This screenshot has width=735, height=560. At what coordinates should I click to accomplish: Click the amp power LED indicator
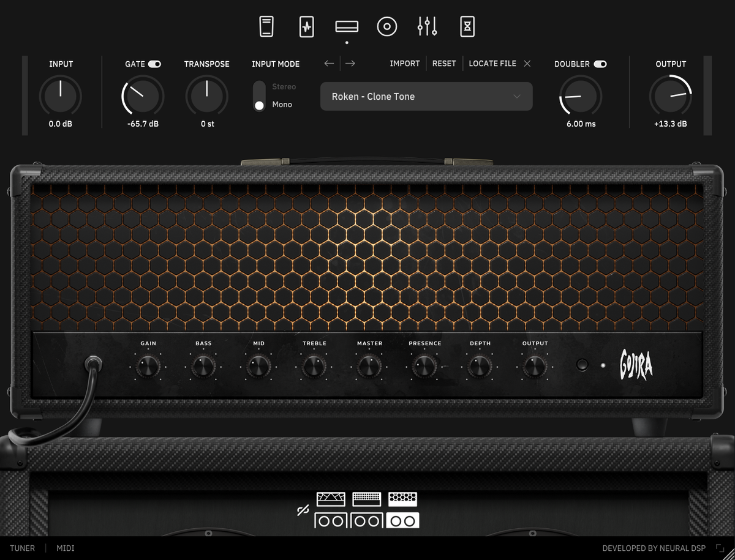pyautogui.click(x=603, y=365)
